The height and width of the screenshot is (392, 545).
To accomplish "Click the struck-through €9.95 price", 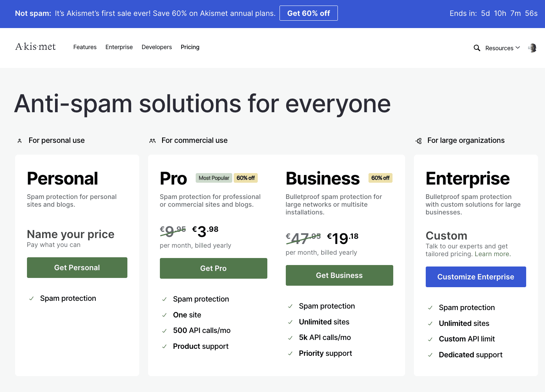I will [x=173, y=231].
